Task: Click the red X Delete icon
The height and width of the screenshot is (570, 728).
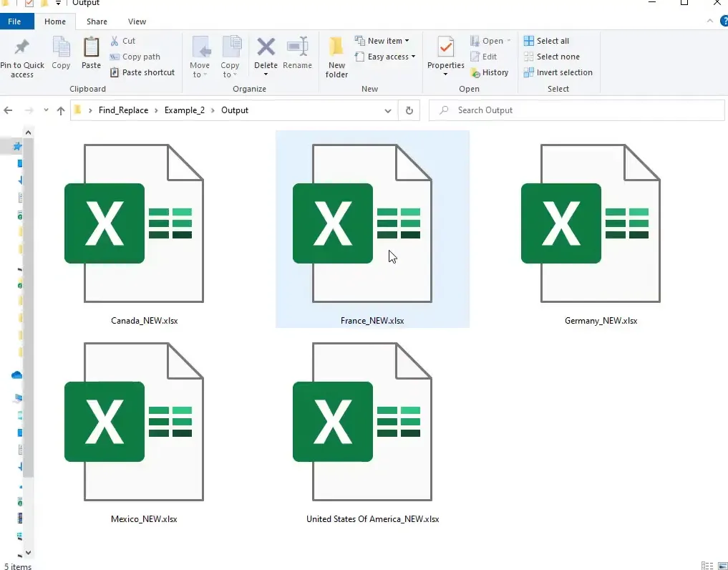Action: pyautogui.click(x=266, y=47)
